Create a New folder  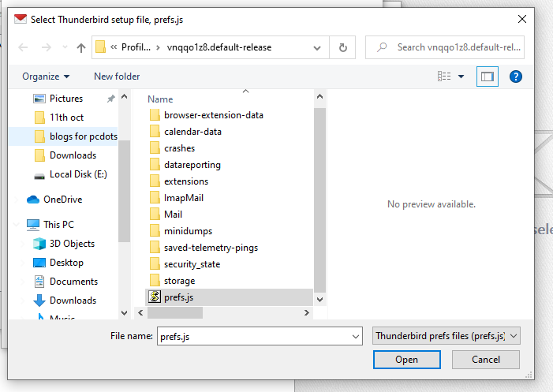117,77
